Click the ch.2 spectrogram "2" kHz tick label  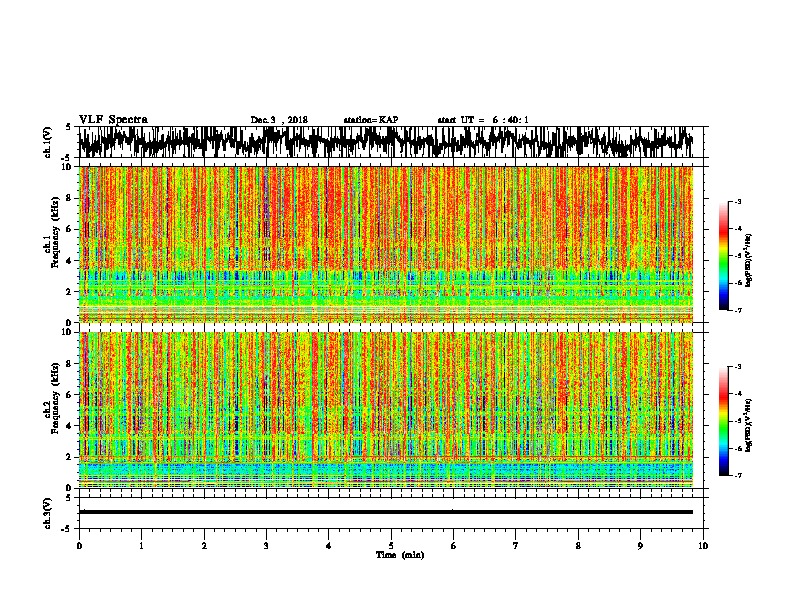click(x=69, y=457)
